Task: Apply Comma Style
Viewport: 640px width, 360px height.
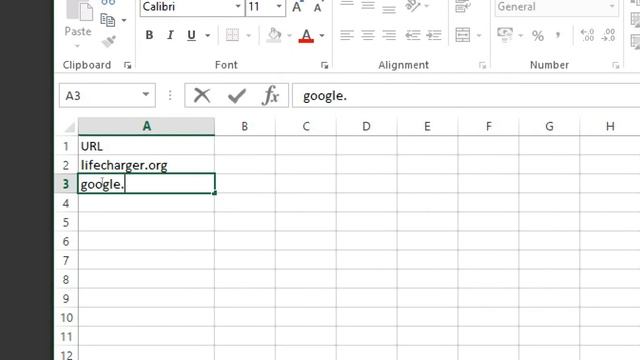Action: coord(558,35)
